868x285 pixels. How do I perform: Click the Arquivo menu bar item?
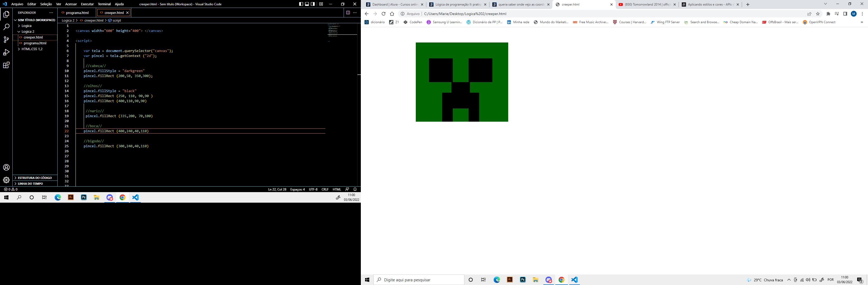(x=17, y=4)
